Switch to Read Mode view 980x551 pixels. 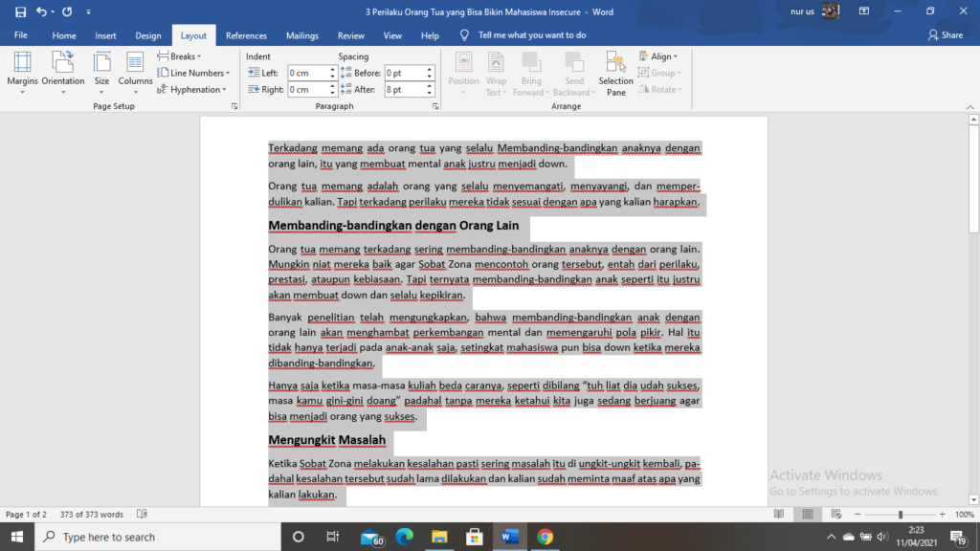tap(779, 514)
